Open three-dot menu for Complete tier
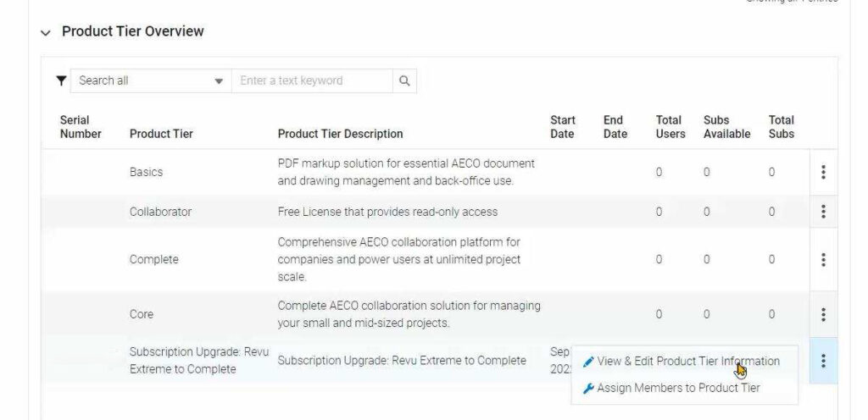 (x=823, y=260)
